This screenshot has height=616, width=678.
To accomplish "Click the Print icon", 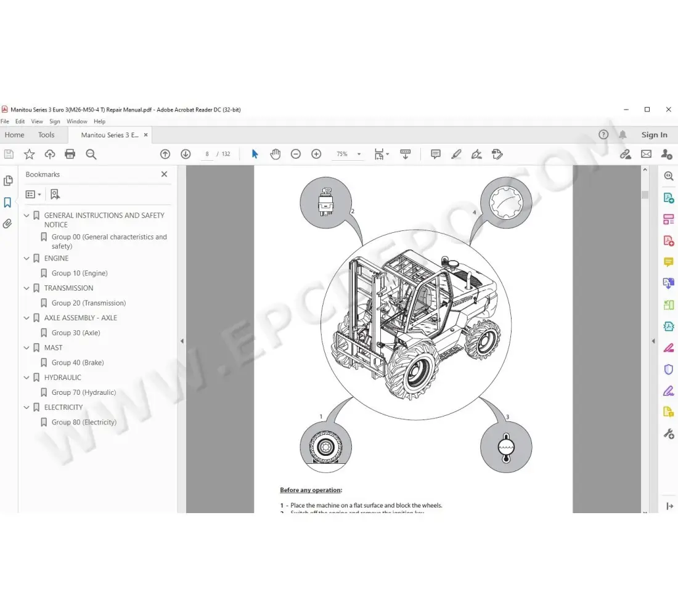I will pos(70,154).
